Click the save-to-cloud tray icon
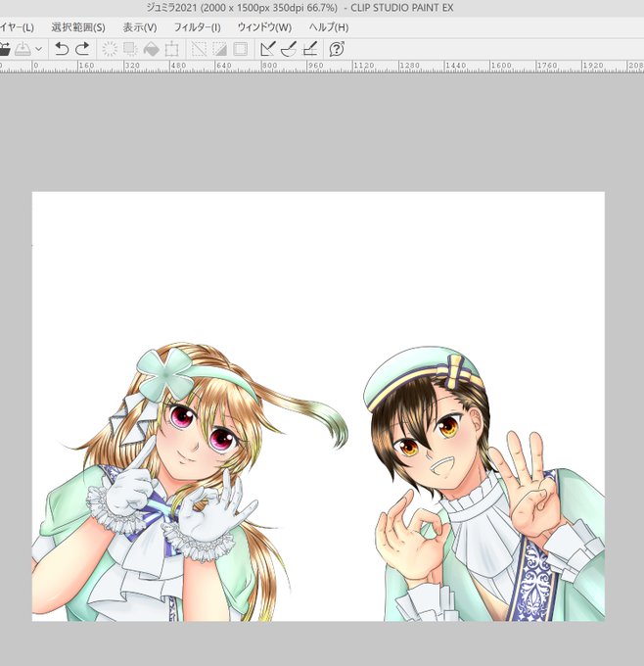The height and width of the screenshot is (666, 644). [23, 49]
